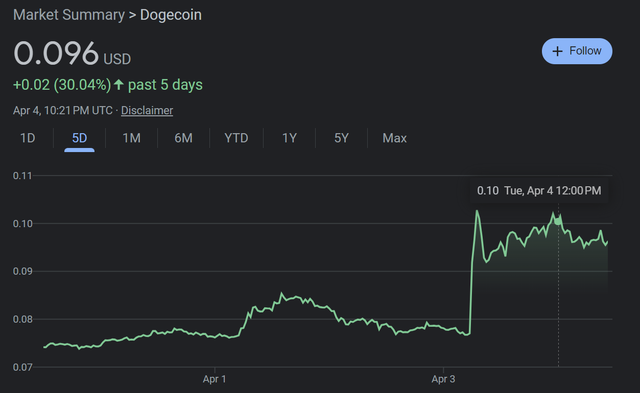Click the 0.10 Tue, Apr 4 tooltip
The width and height of the screenshot is (640, 393).
pyautogui.click(x=539, y=191)
